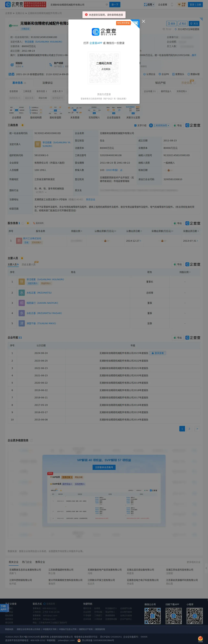Click the lock icon in 核准日期 cell
This screenshot has width=208, height=644.
tap(168, 170)
